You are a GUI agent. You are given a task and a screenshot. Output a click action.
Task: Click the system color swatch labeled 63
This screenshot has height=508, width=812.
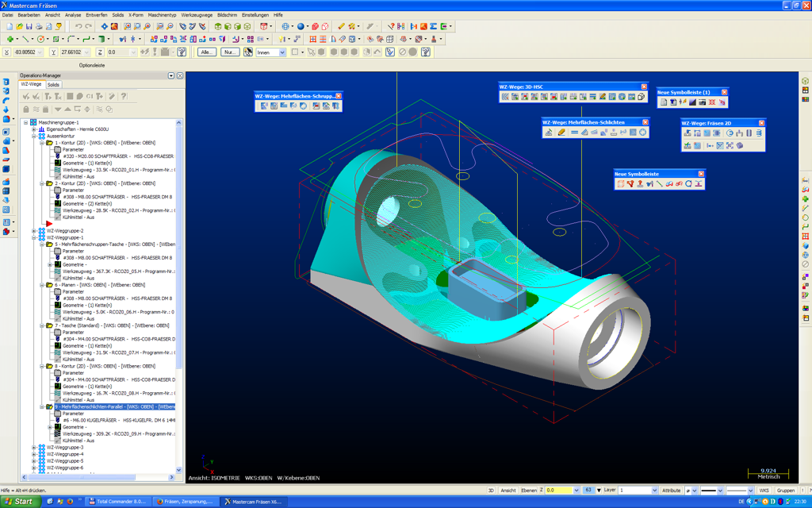[x=588, y=491]
